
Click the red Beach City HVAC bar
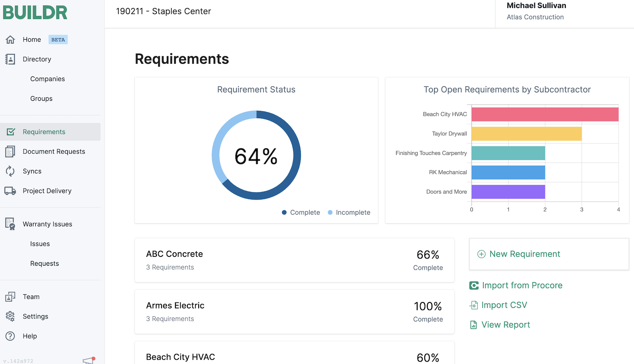pos(545,114)
